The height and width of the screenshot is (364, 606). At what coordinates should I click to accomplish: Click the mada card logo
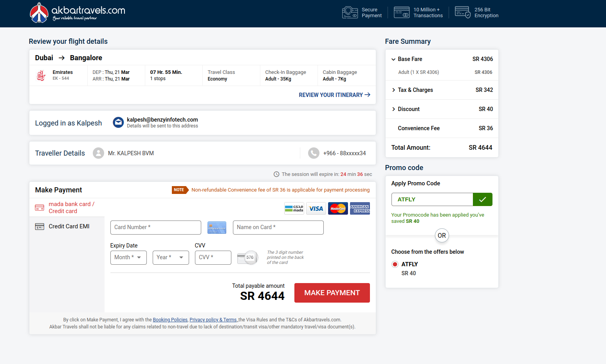pyautogui.click(x=294, y=209)
